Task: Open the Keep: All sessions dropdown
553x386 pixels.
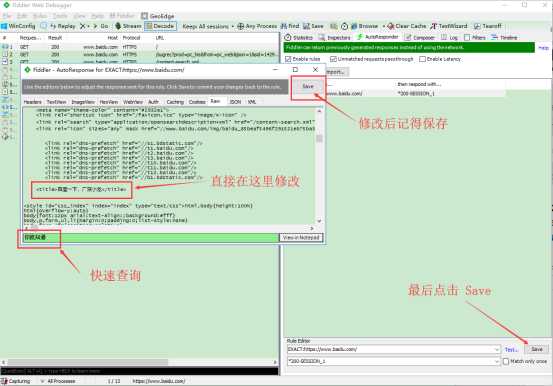Action: pyautogui.click(x=208, y=26)
